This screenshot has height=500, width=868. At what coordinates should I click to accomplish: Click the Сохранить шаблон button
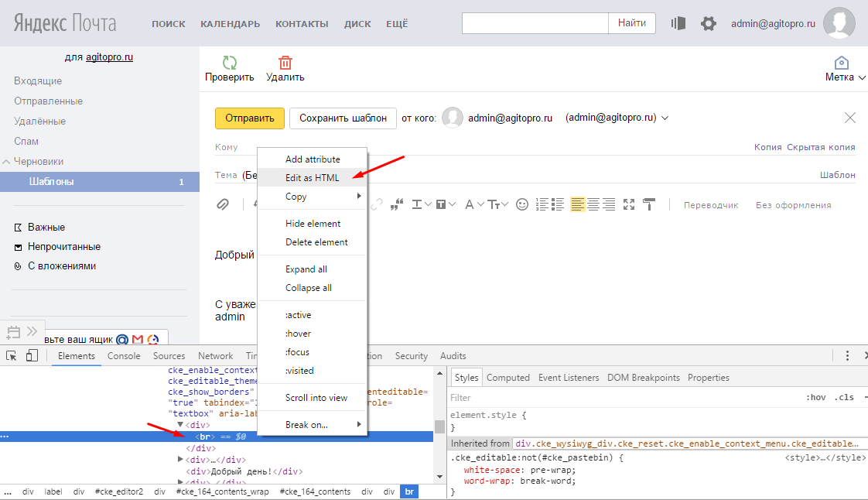coord(343,118)
